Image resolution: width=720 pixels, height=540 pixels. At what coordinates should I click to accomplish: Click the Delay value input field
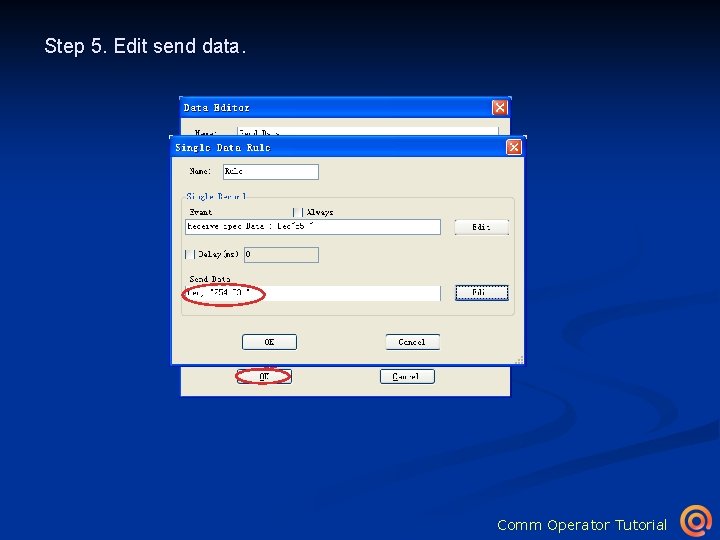[x=281, y=255]
